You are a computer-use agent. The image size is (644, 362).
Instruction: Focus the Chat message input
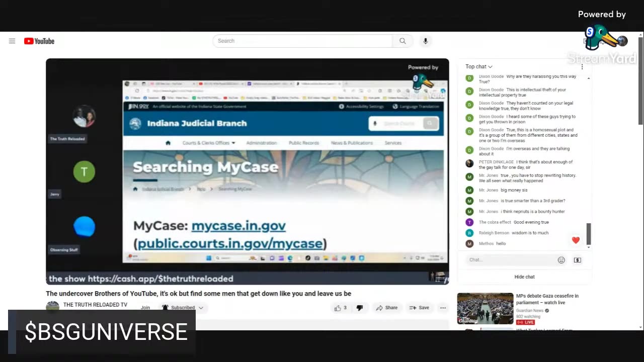(510, 260)
